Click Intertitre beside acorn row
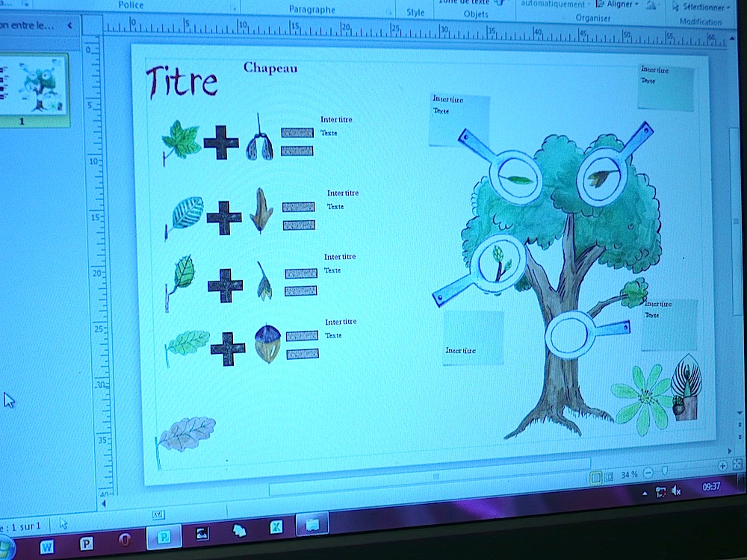This screenshot has width=747, height=560. [x=341, y=322]
